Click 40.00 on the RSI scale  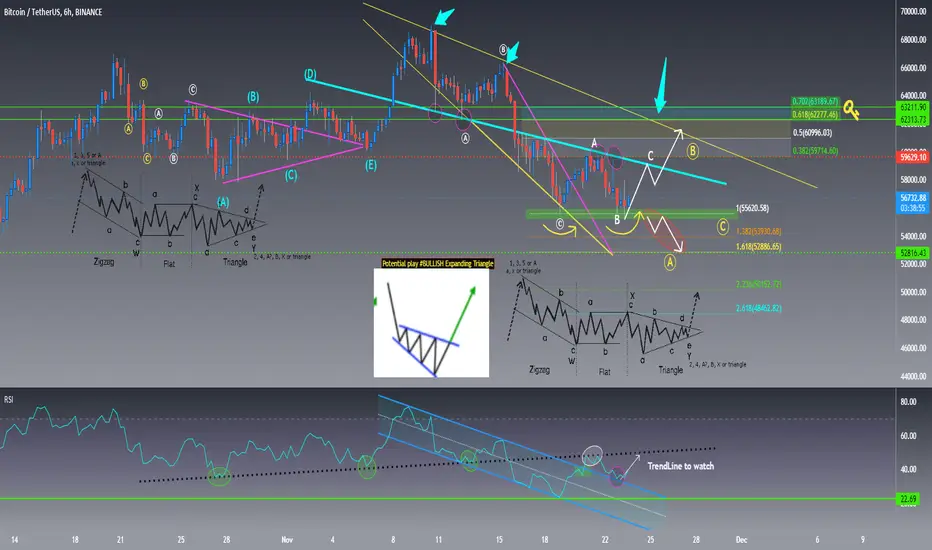(908, 469)
